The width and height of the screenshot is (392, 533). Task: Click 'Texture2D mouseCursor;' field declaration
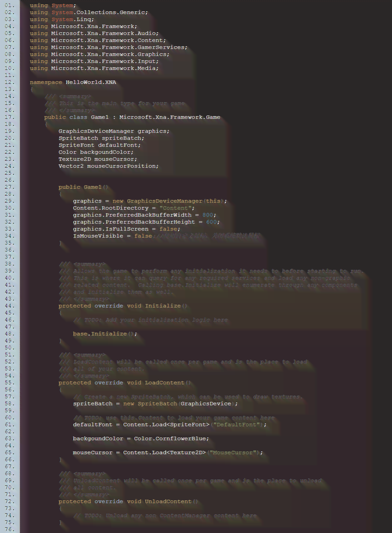pyautogui.click(x=98, y=159)
